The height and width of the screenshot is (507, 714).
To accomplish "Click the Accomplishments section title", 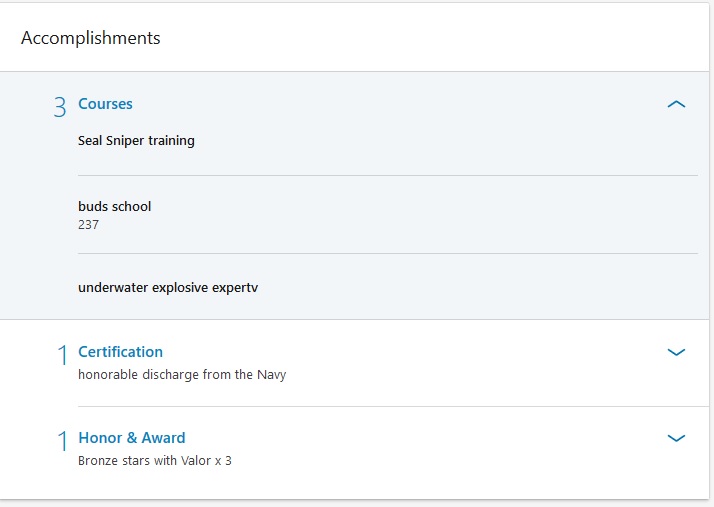I will click(x=90, y=38).
